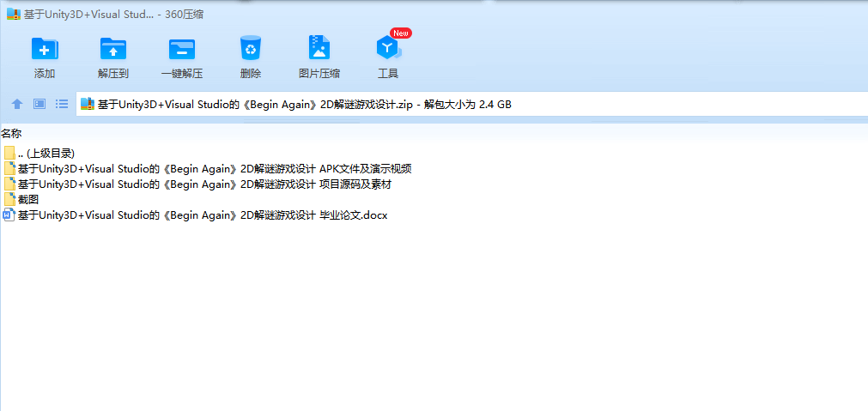Select the 截图 folder name
Screen dimensions: 868x411
coord(28,200)
